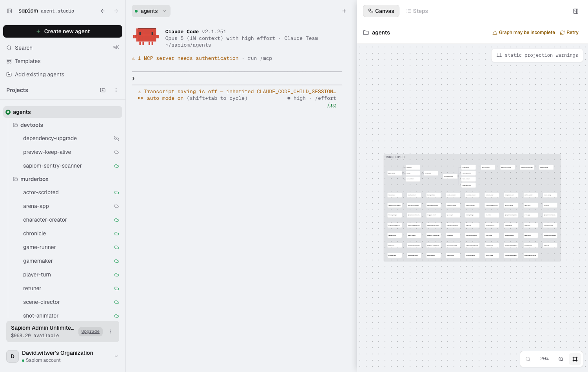588x372 pixels.
Task: Switch to the Canvas tab
Action: coord(381,11)
